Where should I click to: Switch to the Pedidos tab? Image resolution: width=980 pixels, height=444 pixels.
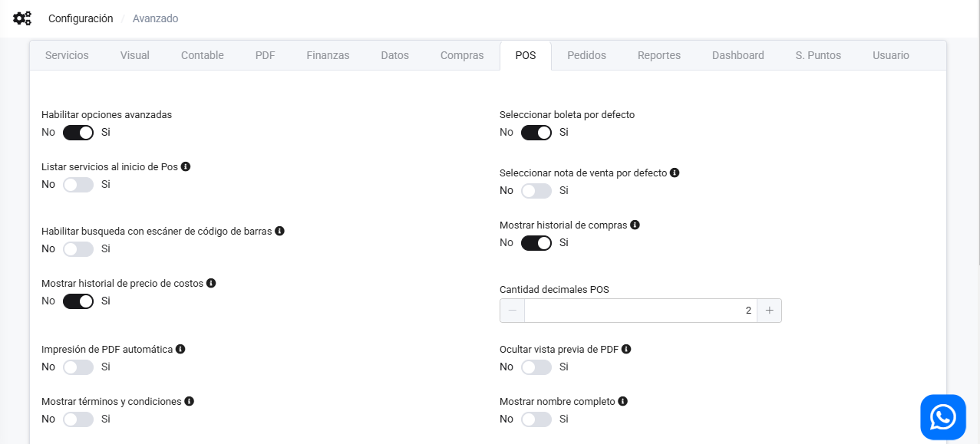click(586, 55)
